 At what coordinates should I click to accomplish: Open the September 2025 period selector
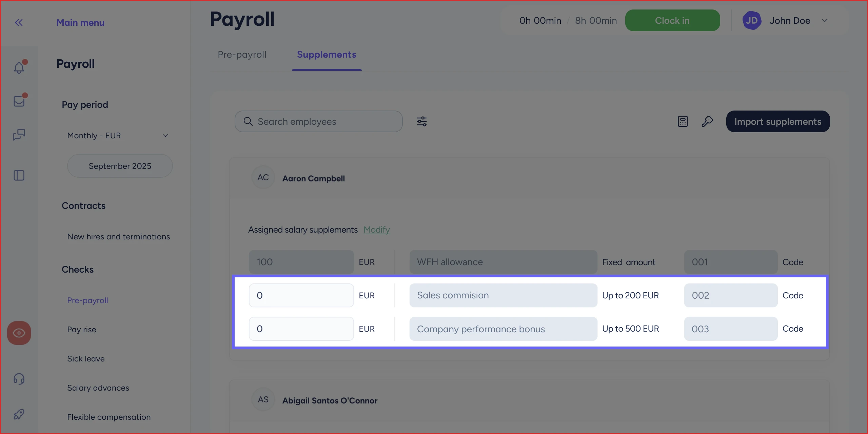tap(120, 166)
